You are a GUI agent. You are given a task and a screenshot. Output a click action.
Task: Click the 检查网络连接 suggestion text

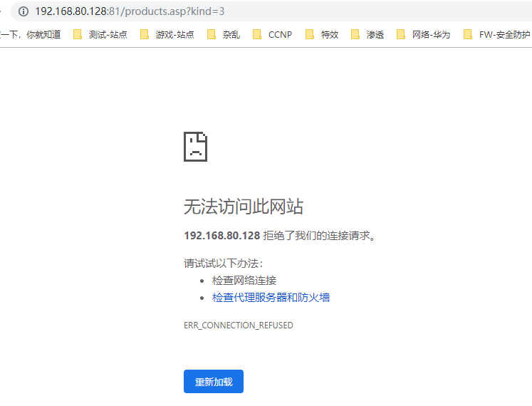click(x=244, y=281)
